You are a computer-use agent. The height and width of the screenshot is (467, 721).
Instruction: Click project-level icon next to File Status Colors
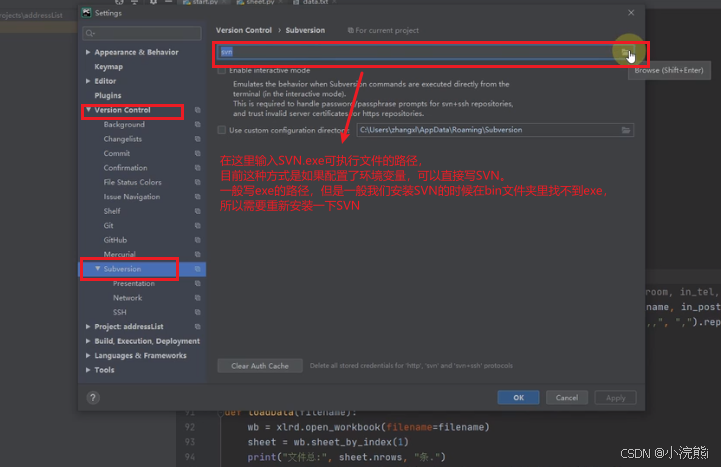(x=198, y=182)
